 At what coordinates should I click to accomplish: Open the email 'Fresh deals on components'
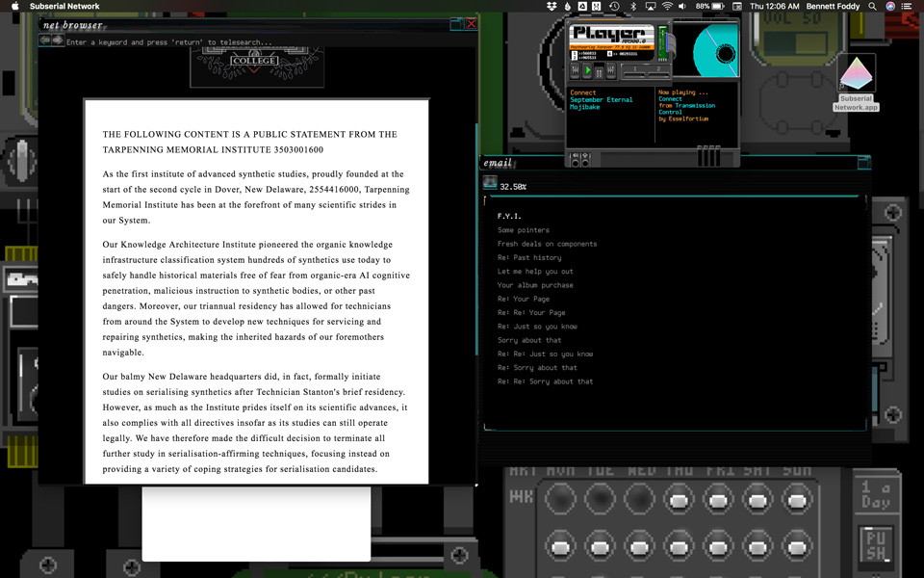[547, 244]
